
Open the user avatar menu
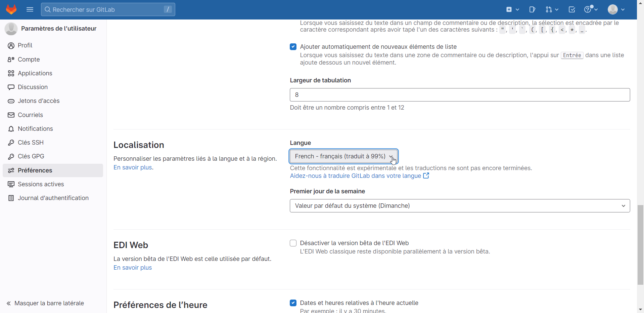click(616, 9)
